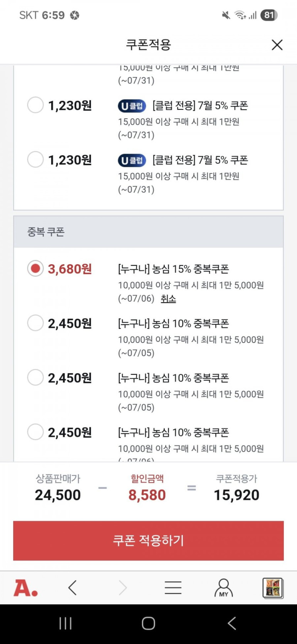Tap Android home button
297x644 pixels.
pos(148,623)
